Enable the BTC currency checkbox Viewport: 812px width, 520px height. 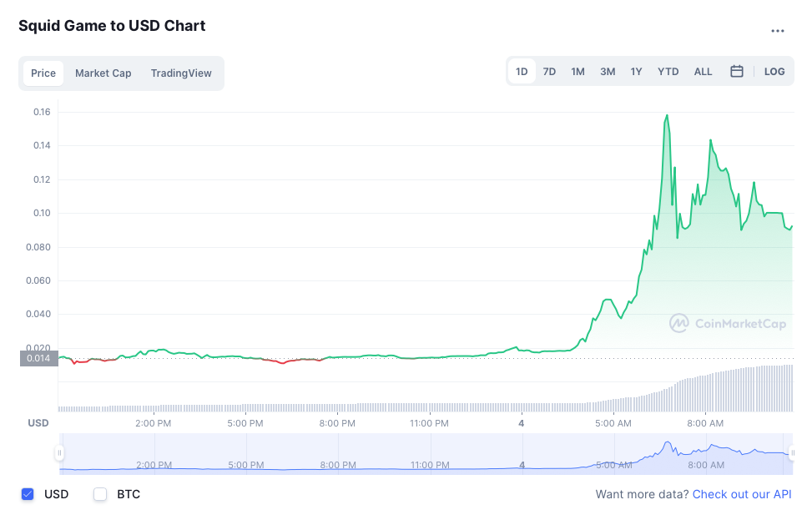101,494
